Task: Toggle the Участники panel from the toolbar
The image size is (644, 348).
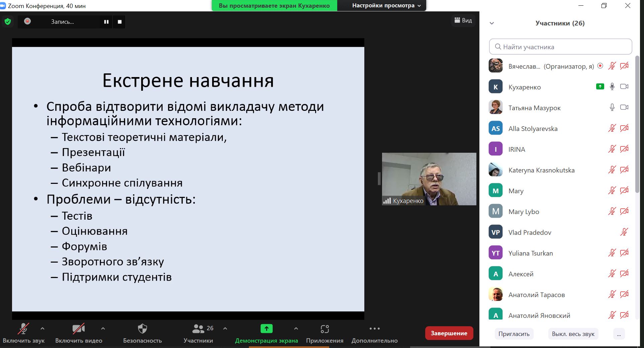Action: coord(198,333)
